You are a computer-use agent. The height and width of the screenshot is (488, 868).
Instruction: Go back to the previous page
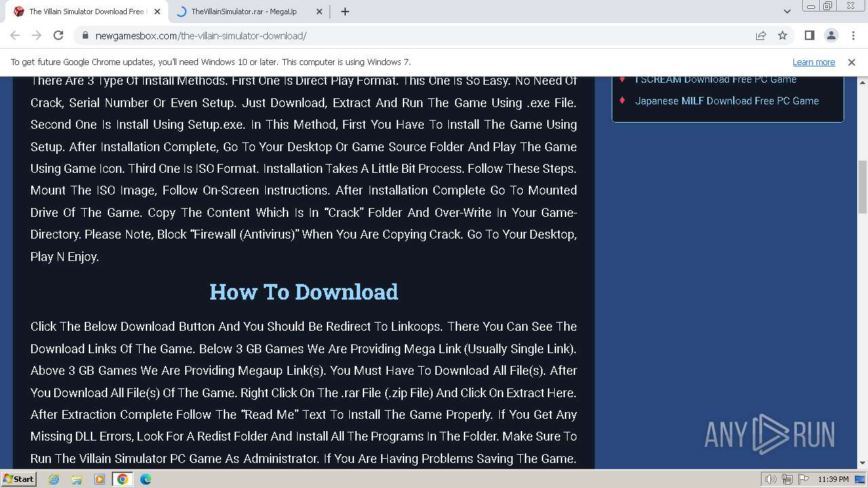15,35
